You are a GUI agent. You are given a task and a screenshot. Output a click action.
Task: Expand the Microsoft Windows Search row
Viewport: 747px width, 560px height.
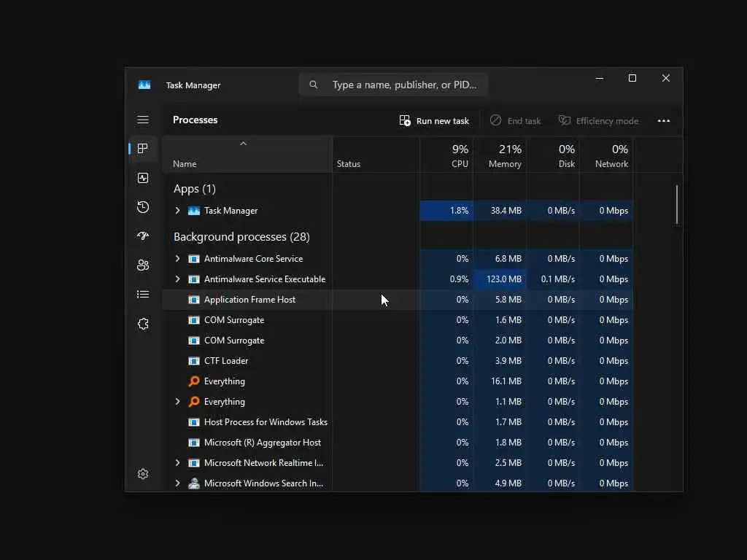pos(177,483)
